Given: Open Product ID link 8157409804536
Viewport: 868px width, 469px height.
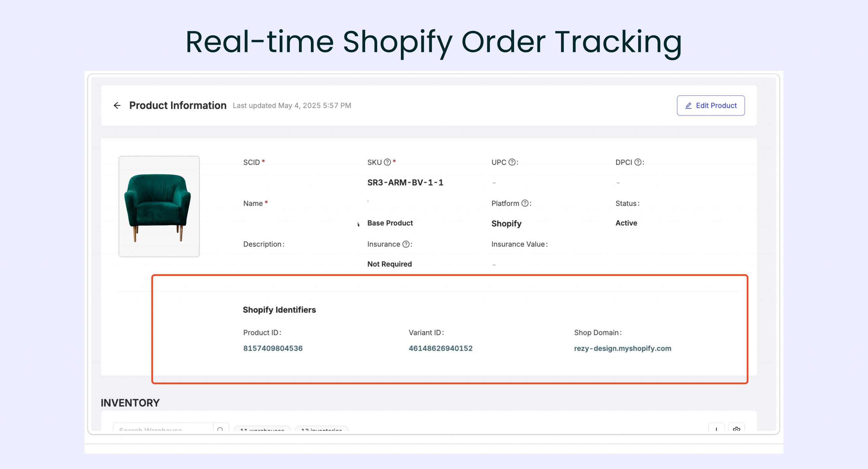Looking at the screenshot, I should tap(273, 348).
